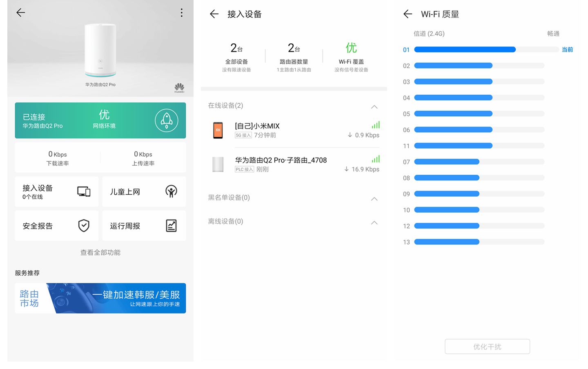Expand the 离线设备(0) section

tap(374, 222)
